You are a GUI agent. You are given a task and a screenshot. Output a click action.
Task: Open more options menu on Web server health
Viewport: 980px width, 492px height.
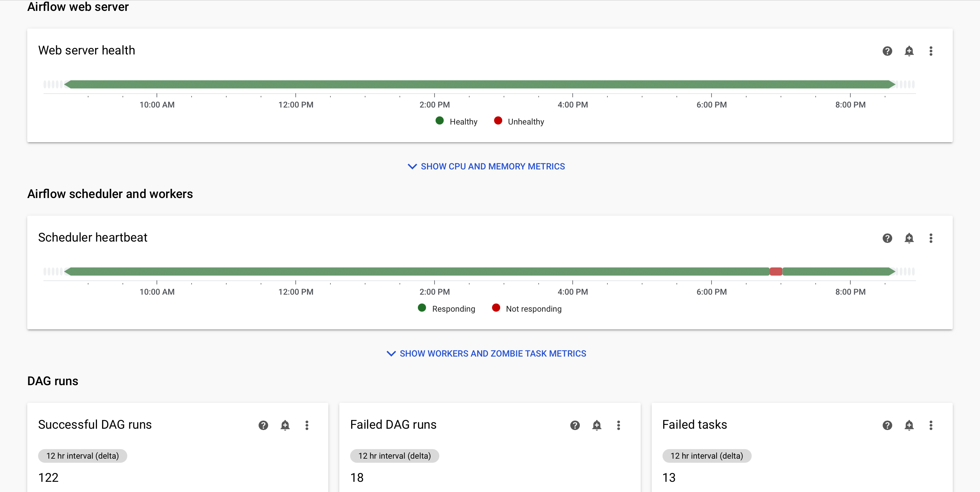tap(931, 51)
